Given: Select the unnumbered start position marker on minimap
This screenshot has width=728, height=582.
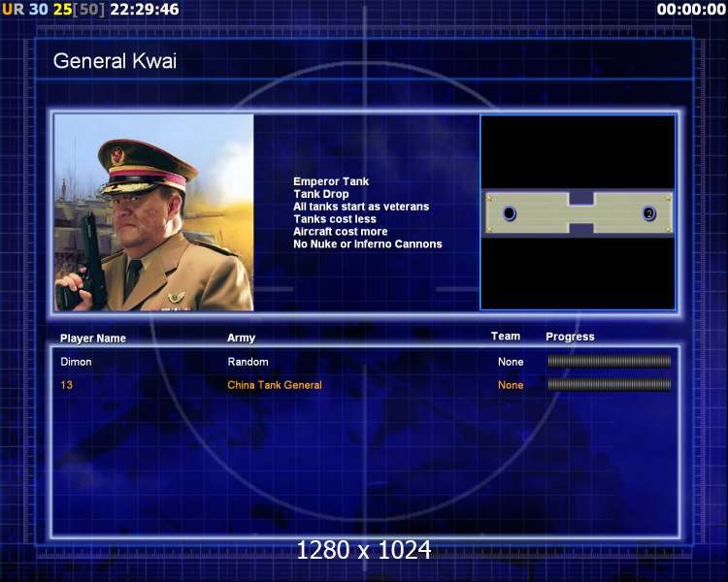Looking at the screenshot, I should (x=510, y=213).
